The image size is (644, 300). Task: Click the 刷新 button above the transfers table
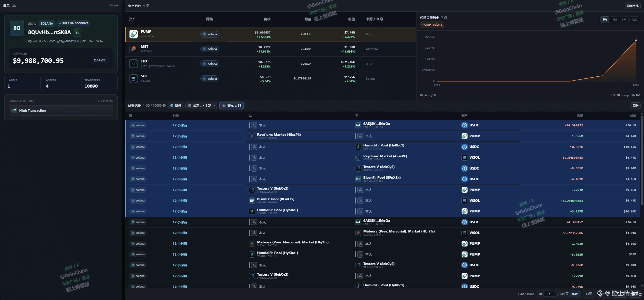(635, 106)
